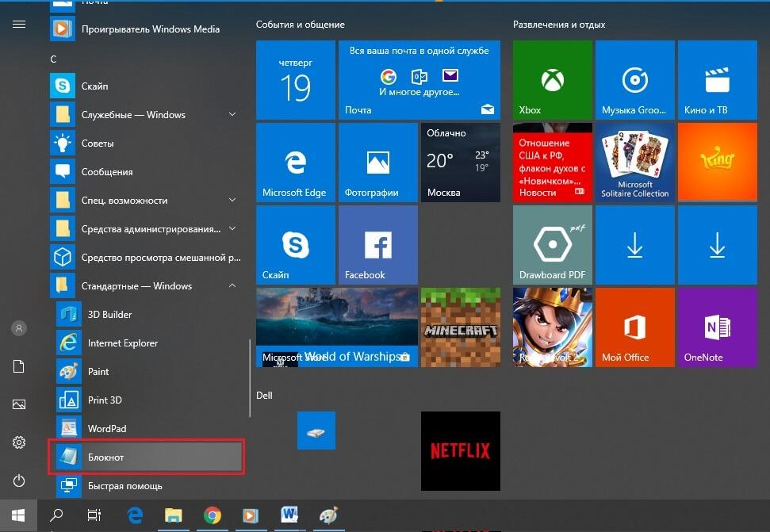
Task: Expand the Start menu hamburger button
Action: pyautogui.click(x=19, y=24)
